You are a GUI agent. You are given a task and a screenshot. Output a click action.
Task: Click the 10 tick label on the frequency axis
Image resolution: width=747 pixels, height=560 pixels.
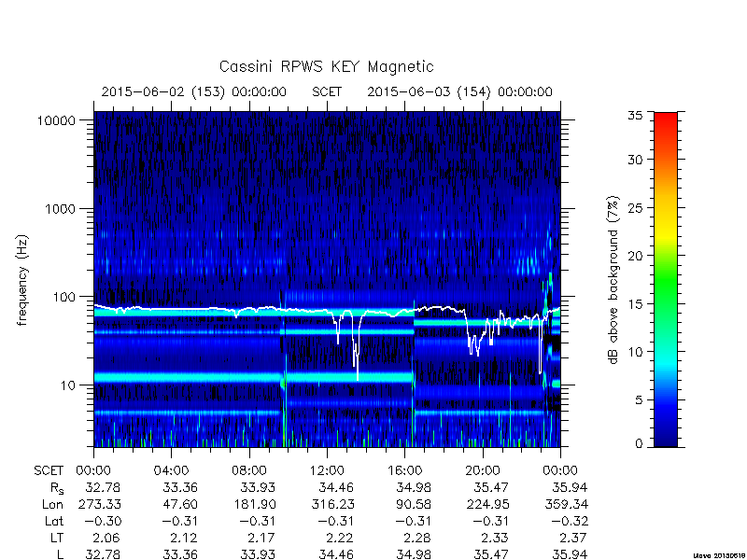tap(68, 385)
